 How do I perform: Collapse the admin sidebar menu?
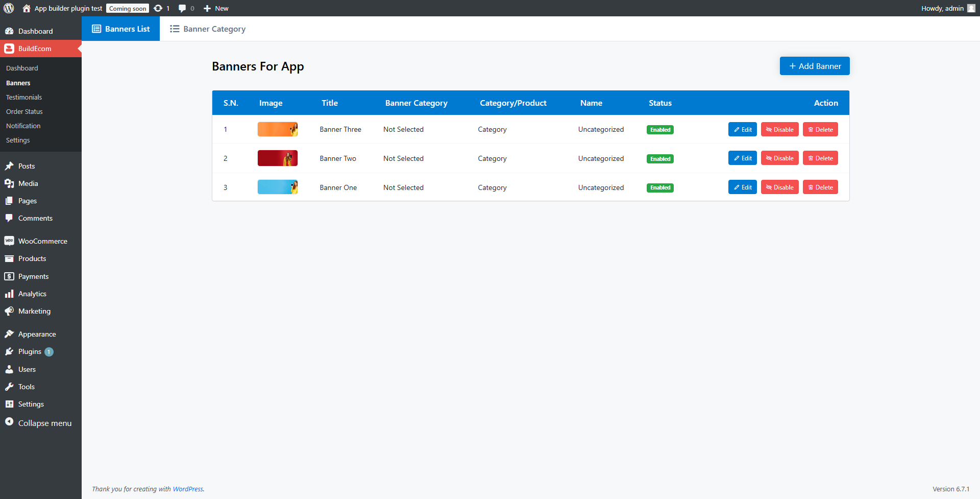point(44,423)
